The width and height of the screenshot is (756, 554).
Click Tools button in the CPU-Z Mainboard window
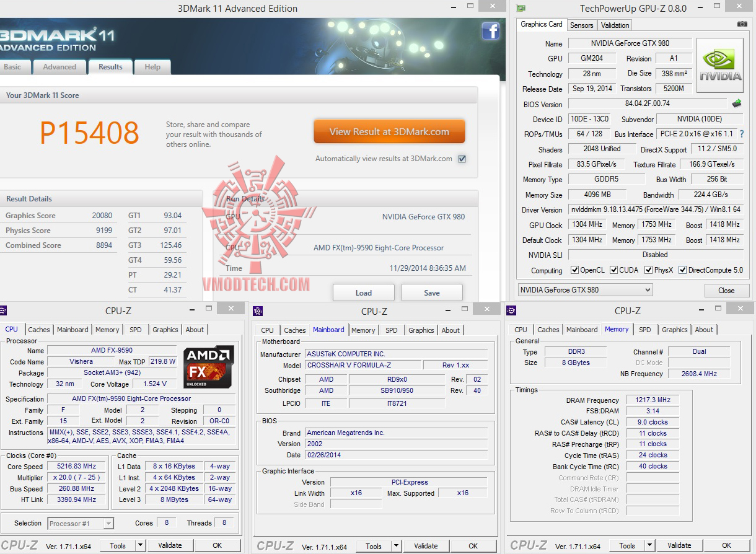(x=374, y=546)
